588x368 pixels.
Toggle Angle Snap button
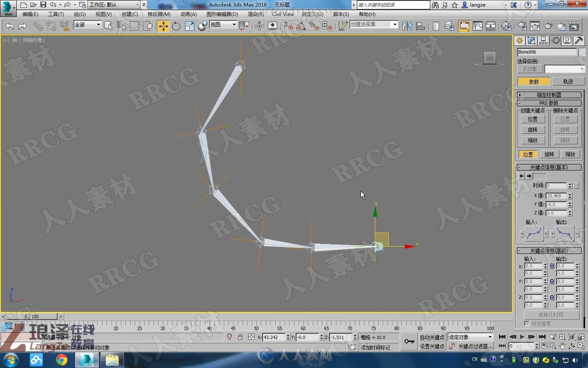(x=301, y=26)
